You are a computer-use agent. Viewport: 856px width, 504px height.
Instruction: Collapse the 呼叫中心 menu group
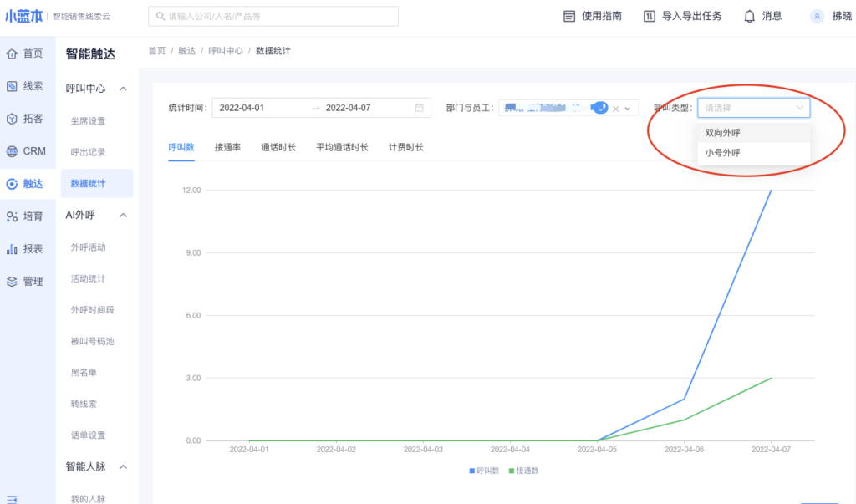[123, 89]
